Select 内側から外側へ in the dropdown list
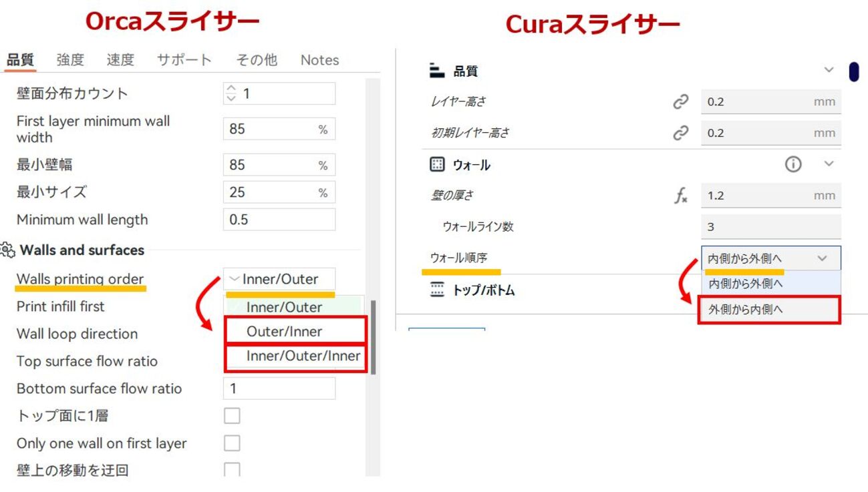This screenshot has width=868, height=492. (x=771, y=283)
